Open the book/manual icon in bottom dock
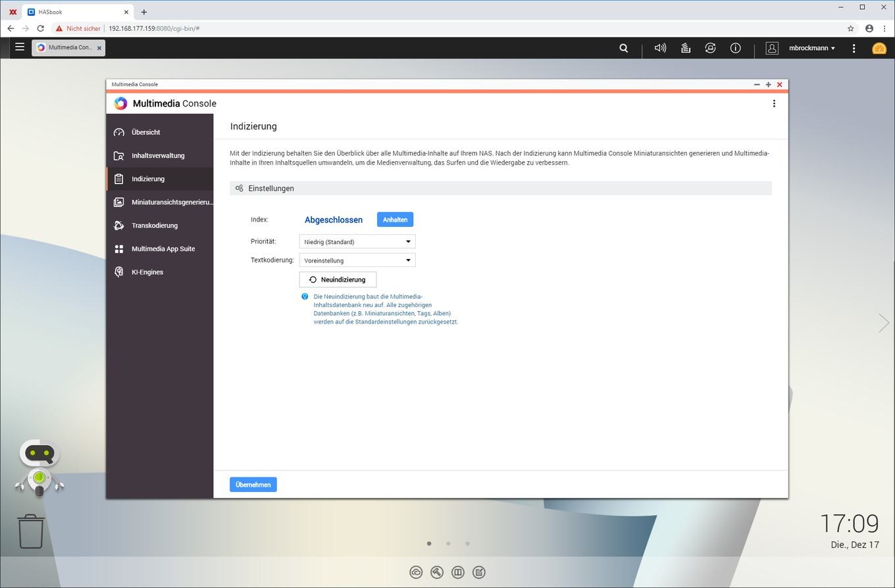This screenshot has width=895, height=588. [458, 572]
